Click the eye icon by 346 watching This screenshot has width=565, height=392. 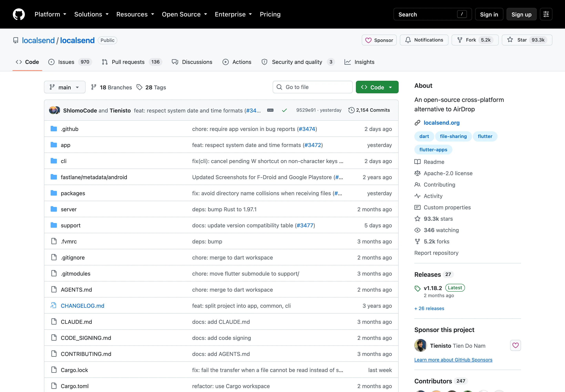[x=417, y=230]
